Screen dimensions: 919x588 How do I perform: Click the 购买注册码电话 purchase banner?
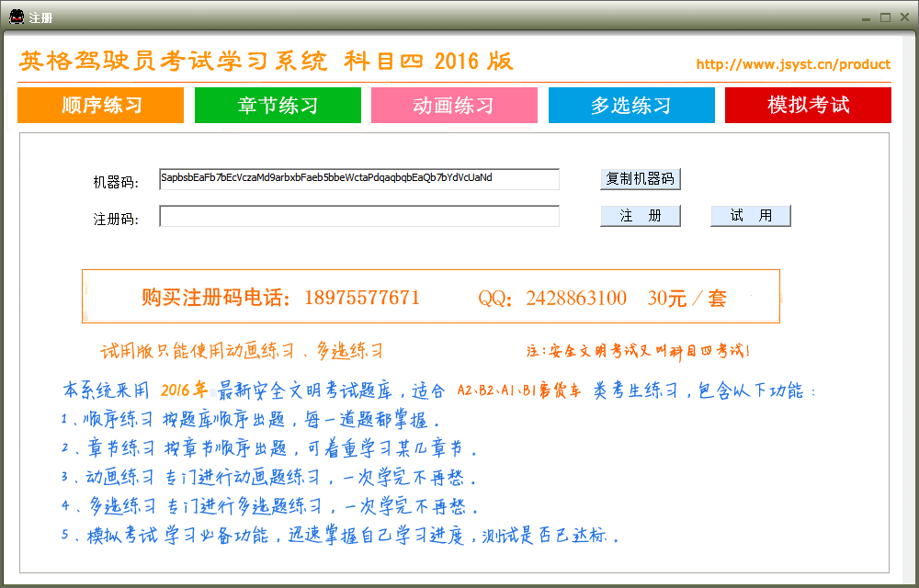[430, 297]
